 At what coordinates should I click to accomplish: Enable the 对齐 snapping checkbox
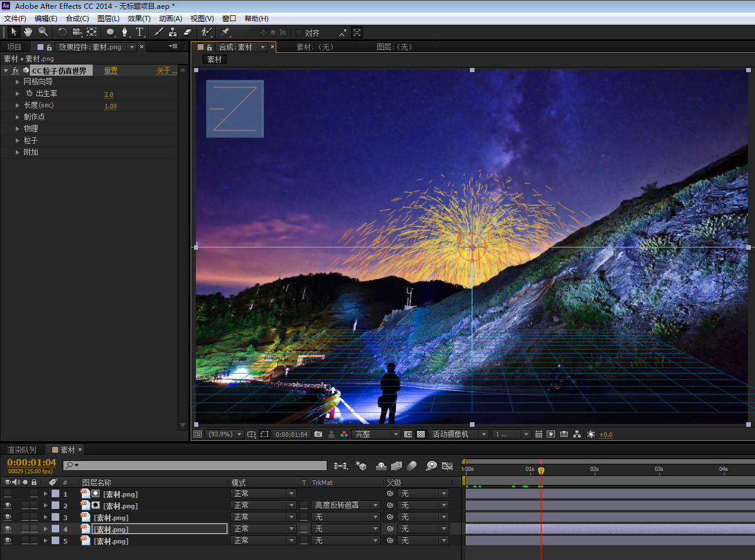pyautogui.click(x=299, y=33)
